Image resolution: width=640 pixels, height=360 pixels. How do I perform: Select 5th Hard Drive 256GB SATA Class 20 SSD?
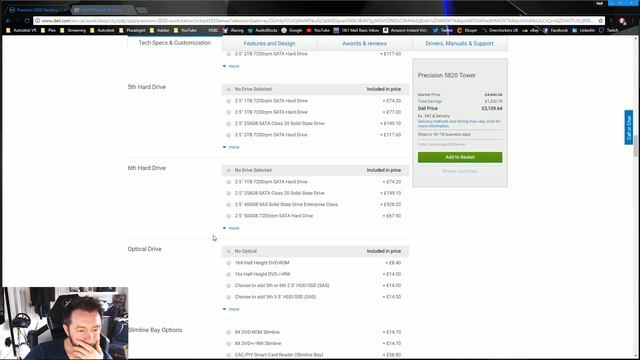tap(229, 124)
